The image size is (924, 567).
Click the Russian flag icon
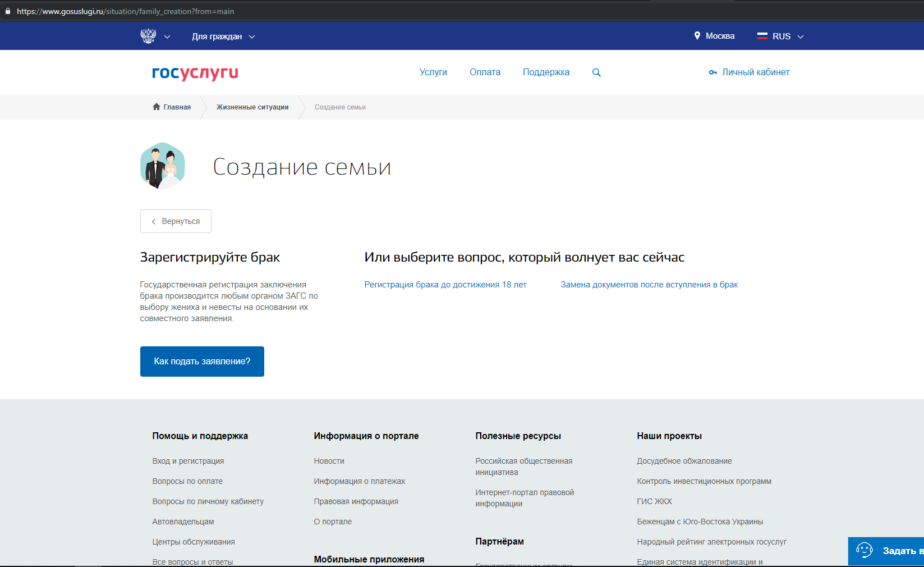(x=762, y=36)
